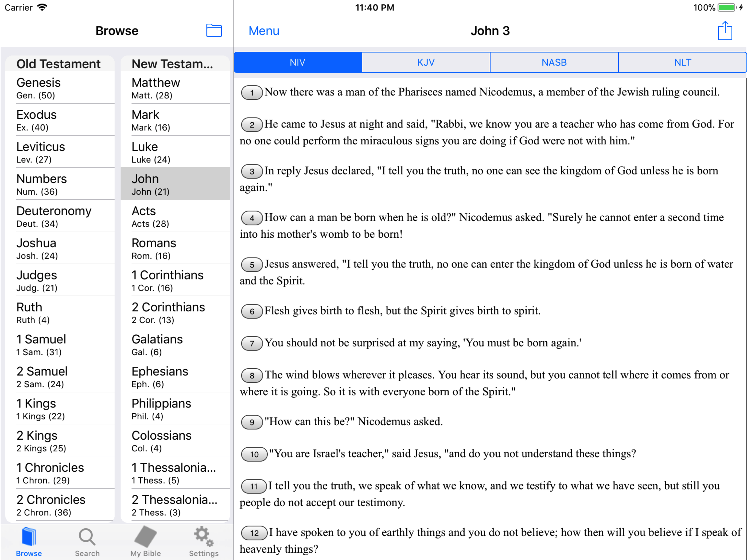Open Galatians
This screenshot has height=560, width=747.
(175, 344)
